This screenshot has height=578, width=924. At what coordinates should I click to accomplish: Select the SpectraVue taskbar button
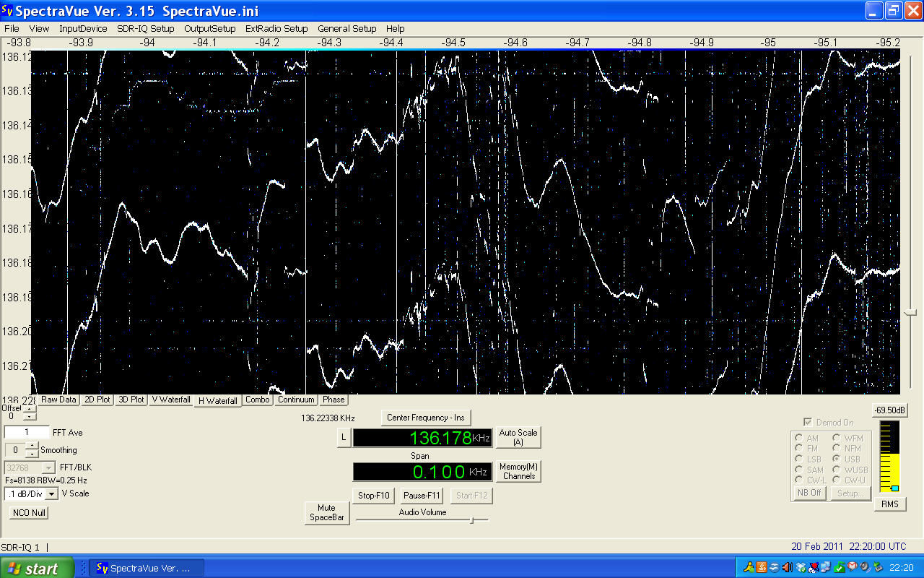(x=147, y=568)
